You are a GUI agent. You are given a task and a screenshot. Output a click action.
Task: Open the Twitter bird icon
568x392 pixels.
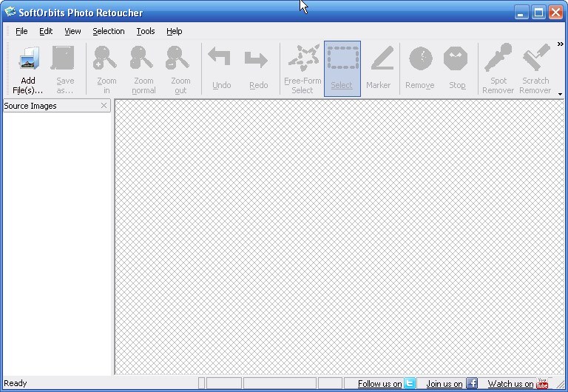[x=410, y=383]
